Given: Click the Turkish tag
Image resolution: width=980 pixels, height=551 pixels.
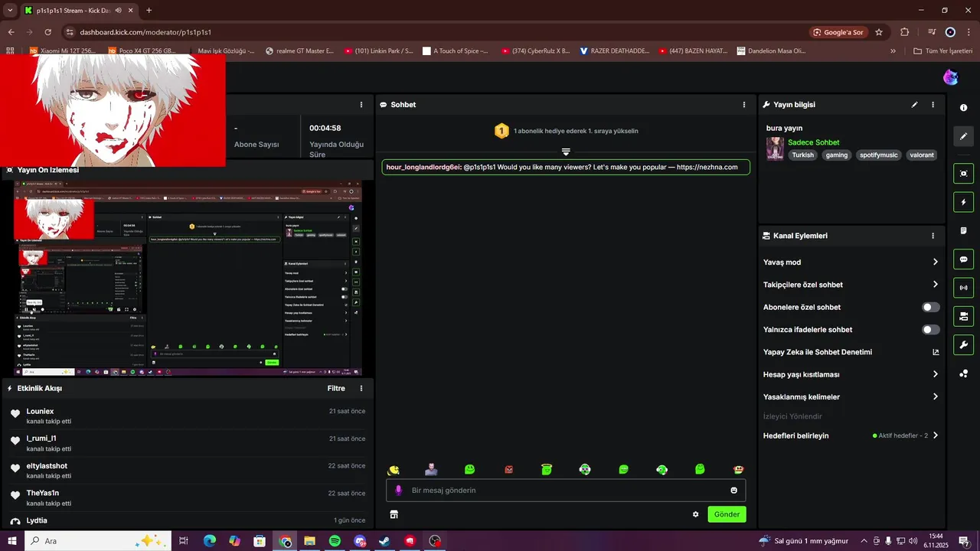Looking at the screenshot, I should coord(803,155).
